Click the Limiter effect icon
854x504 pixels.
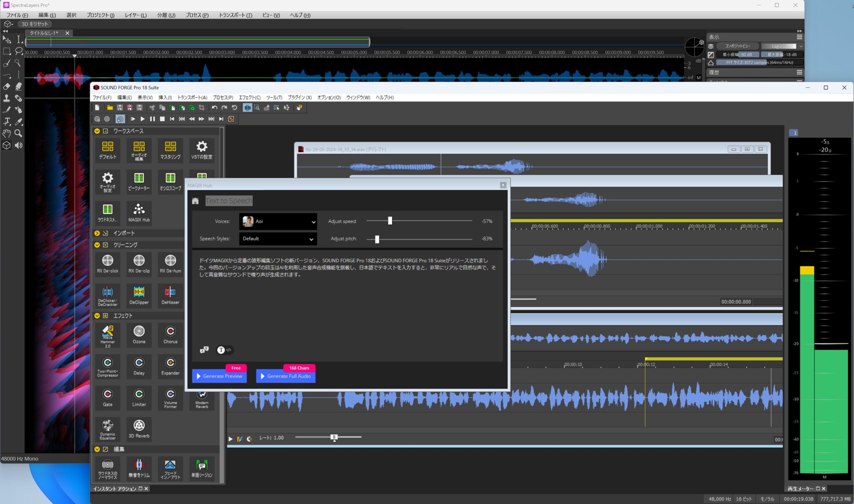click(x=139, y=398)
